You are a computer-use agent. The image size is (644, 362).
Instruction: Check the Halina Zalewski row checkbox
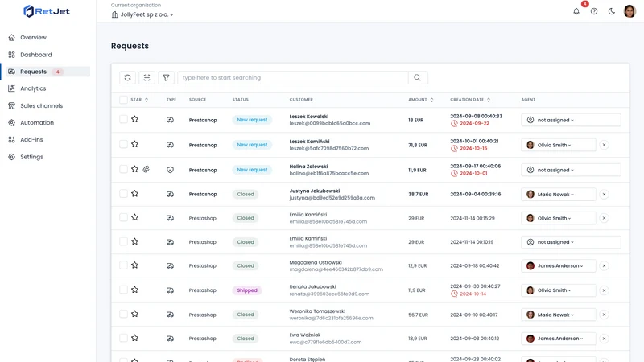[x=123, y=169]
